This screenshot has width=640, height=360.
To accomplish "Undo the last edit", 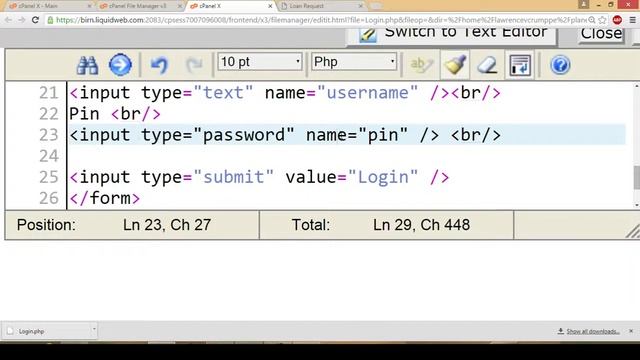I will coord(159,65).
